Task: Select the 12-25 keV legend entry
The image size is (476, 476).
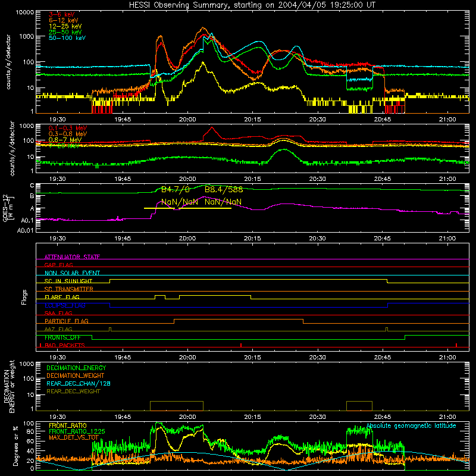Action: [65, 26]
